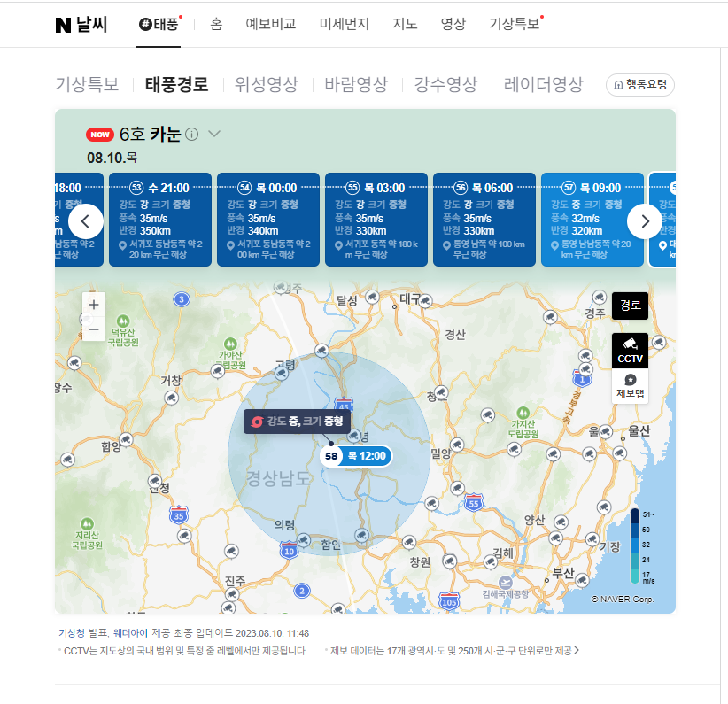Open the CCTV marker near 거창
728x704 pixels.
[171, 398]
